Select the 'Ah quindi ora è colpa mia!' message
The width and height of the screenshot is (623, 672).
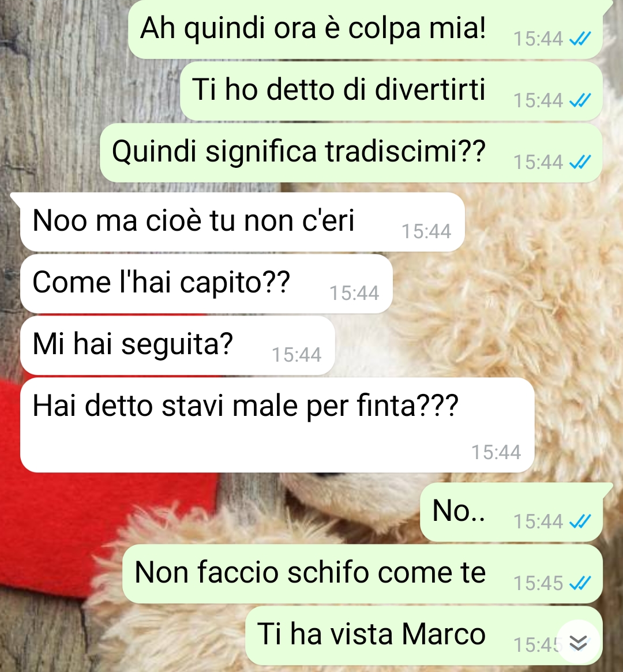[x=366, y=29]
